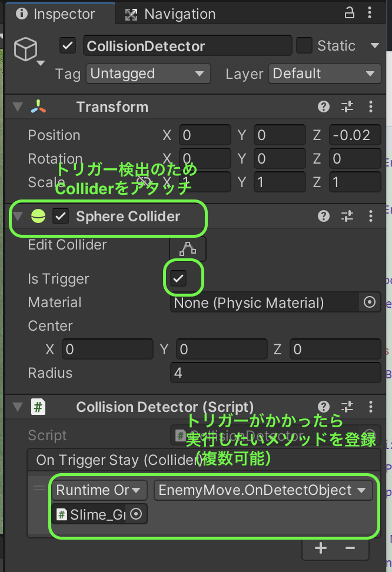The height and width of the screenshot is (572, 392).
Task: Toggle the Static checkbox
Action: (304, 46)
